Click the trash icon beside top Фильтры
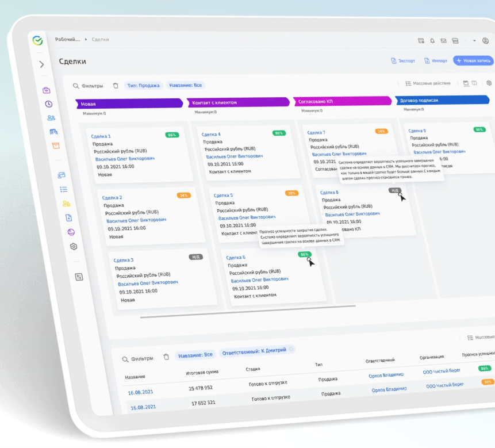The width and height of the screenshot is (495, 448). pos(116,86)
